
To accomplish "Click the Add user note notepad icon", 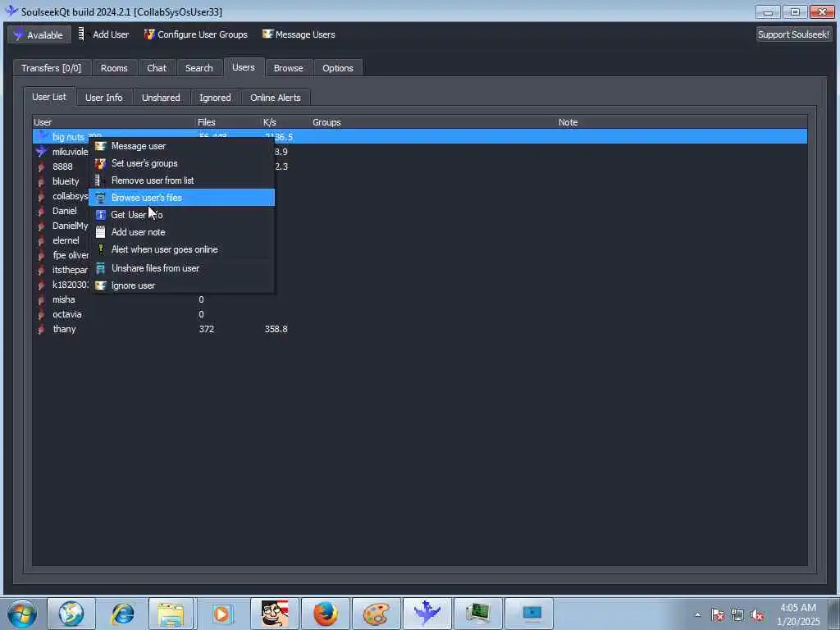I will point(100,231).
